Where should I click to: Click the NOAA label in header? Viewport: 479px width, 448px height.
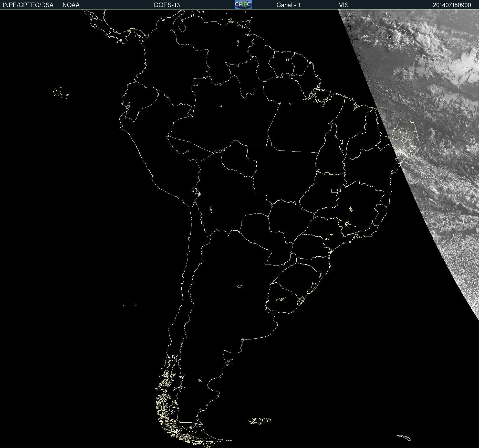pyautogui.click(x=71, y=5)
